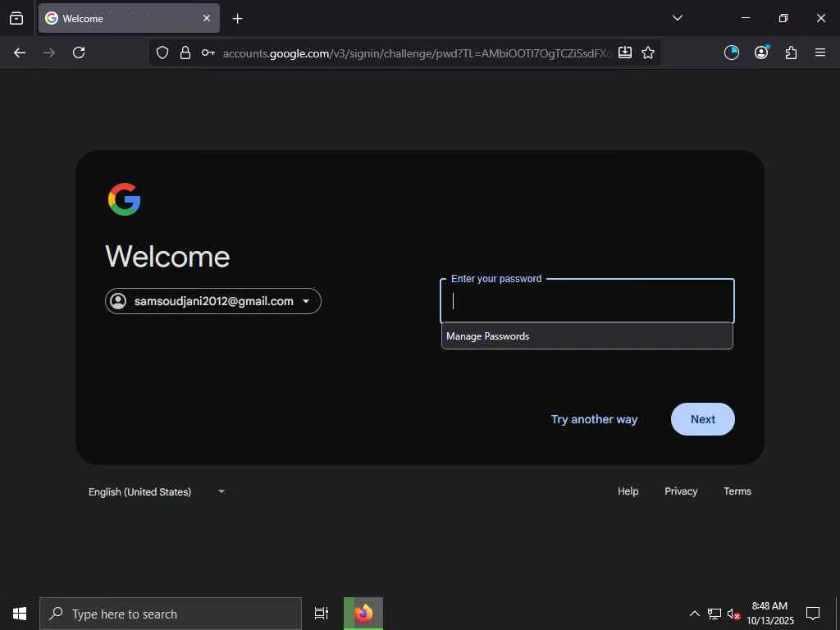Click the Firefox taskbar icon

coord(363,614)
